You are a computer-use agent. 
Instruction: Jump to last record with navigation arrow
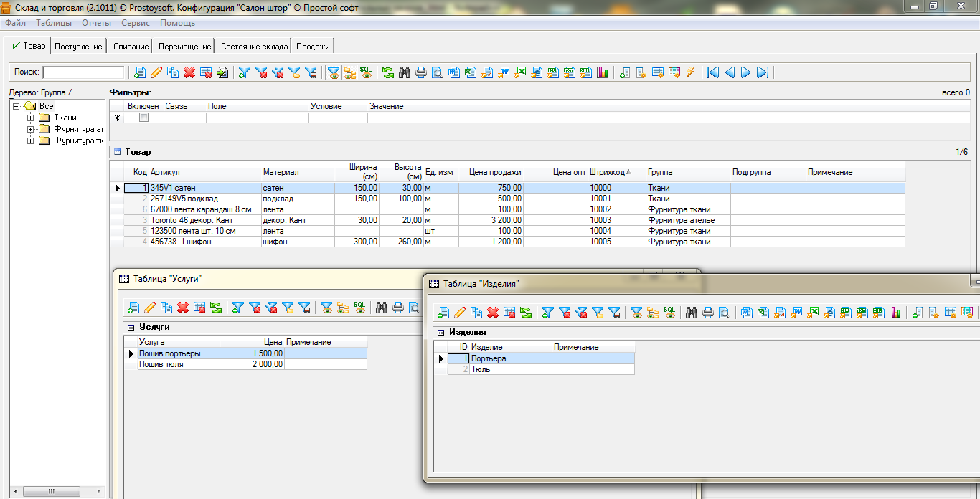click(763, 72)
